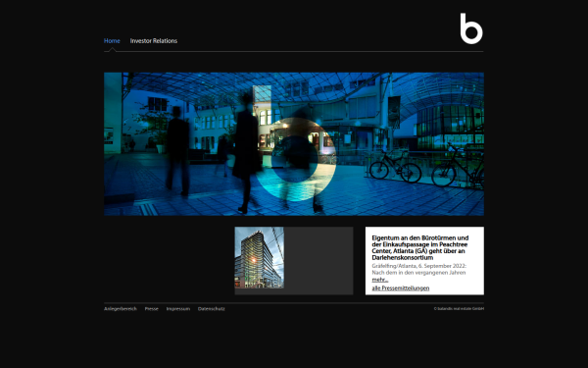Go to Anlegerbereich in footer
The image size is (588, 368).
pyautogui.click(x=121, y=309)
